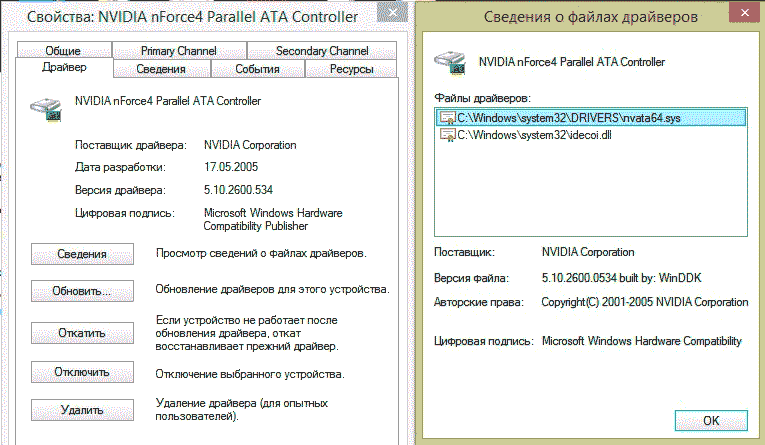
Task: Click the controller device icon in properties window
Action: (46, 109)
